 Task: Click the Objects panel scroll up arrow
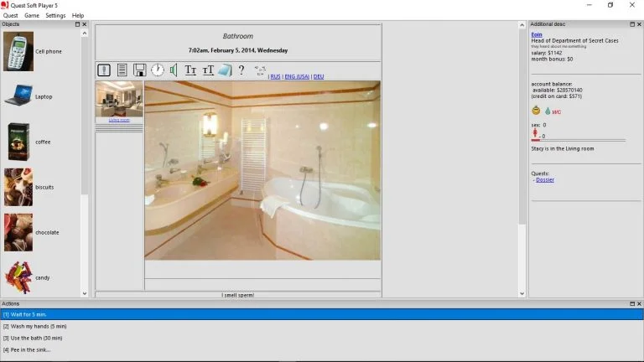click(x=85, y=34)
